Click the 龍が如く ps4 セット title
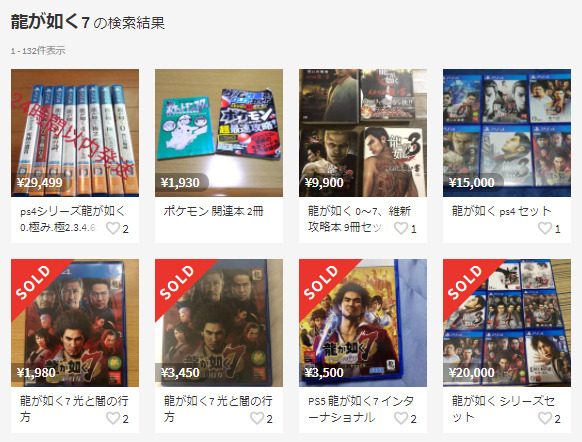Image resolution: width=582 pixels, height=442 pixels. click(501, 211)
